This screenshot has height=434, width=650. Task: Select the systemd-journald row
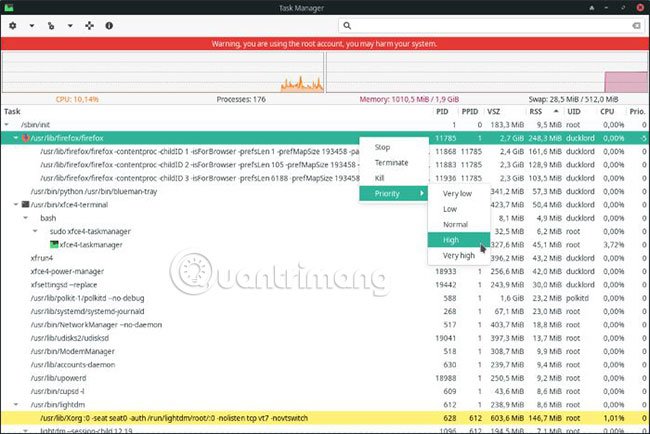[324, 311]
